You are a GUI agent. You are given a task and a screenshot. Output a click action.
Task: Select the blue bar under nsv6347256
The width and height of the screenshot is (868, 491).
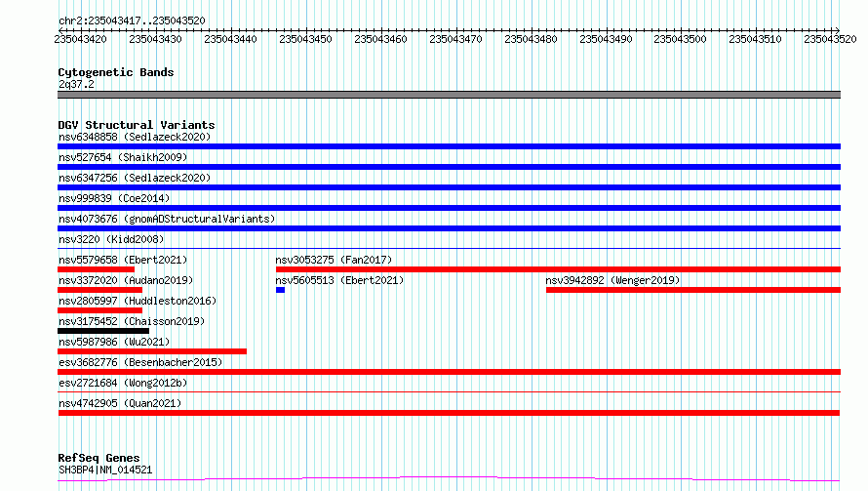(x=449, y=187)
